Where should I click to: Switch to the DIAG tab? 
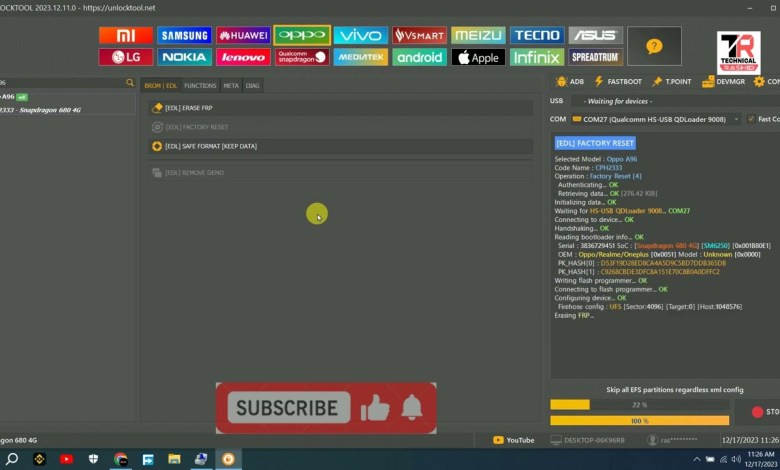click(253, 86)
